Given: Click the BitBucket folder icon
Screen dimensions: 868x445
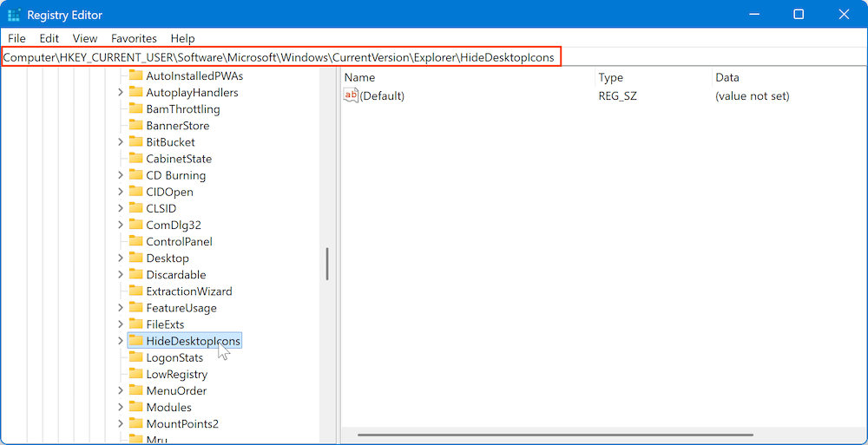Looking at the screenshot, I should pyautogui.click(x=135, y=141).
